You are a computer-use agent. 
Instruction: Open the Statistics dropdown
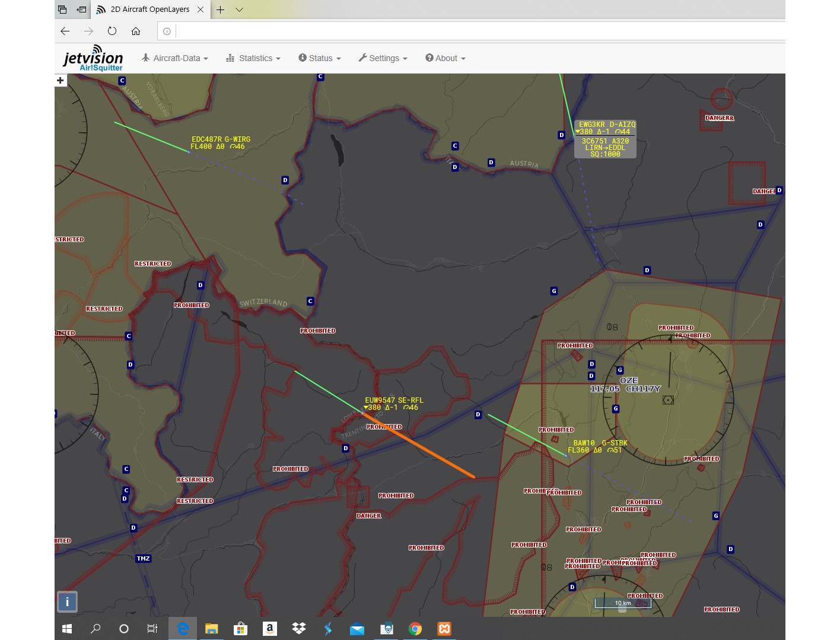click(253, 58)
